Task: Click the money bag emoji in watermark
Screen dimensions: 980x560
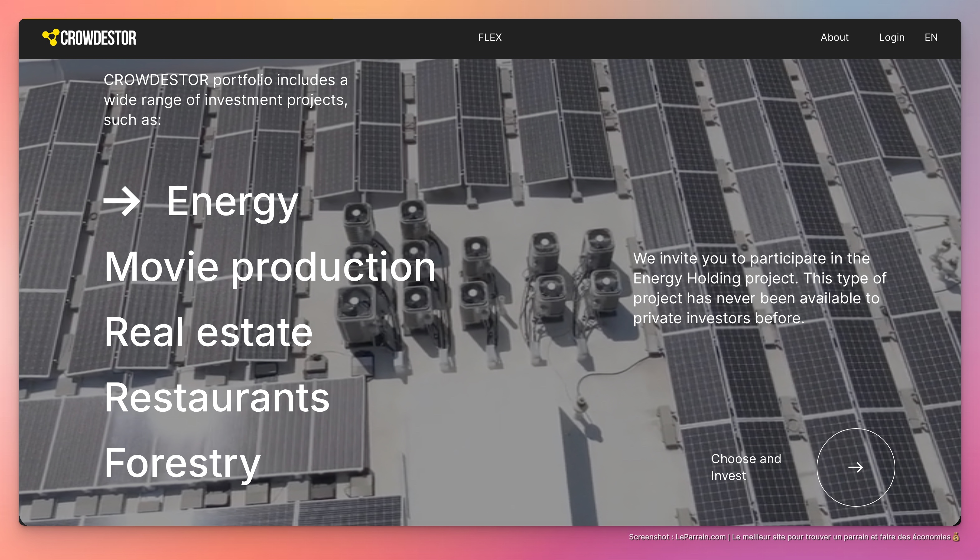Action: click(956, 537)
